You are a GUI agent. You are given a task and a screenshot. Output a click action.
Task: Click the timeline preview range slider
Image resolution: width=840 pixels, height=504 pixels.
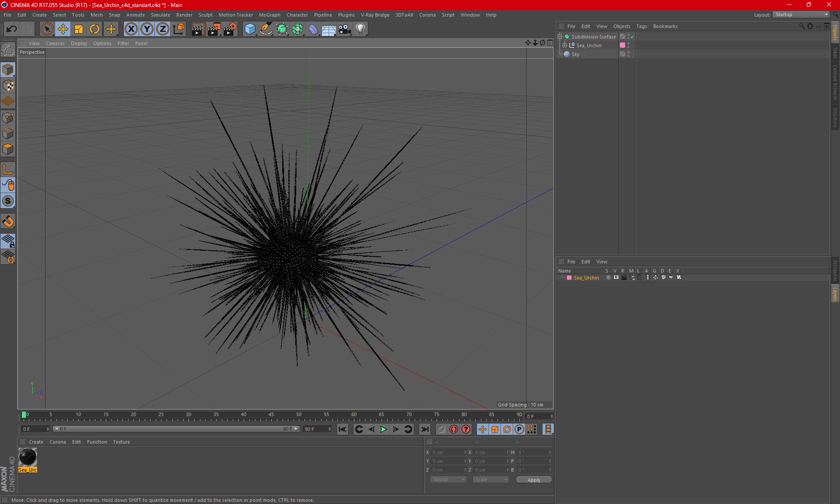[176, 429]
